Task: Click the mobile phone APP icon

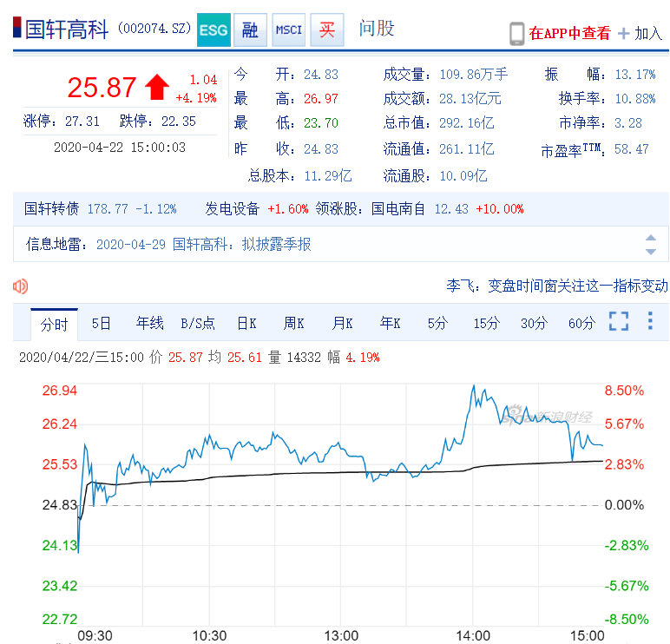Action: pos(516,34)
